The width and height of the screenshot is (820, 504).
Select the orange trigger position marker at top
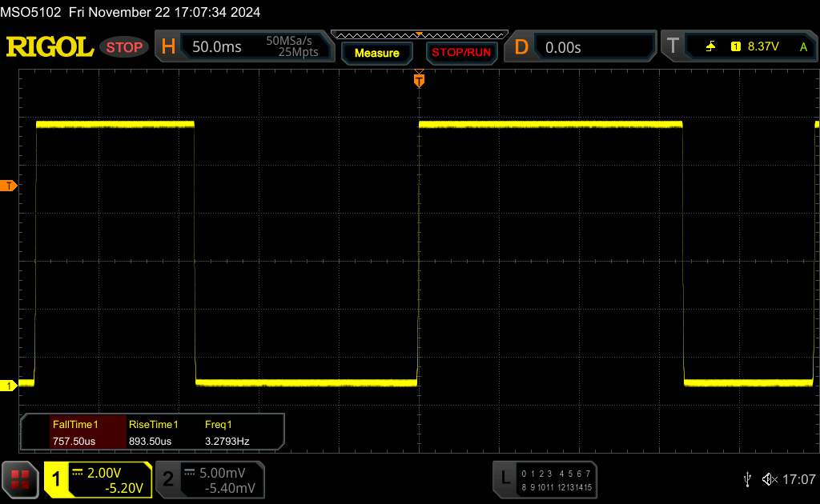click(418, 80)
